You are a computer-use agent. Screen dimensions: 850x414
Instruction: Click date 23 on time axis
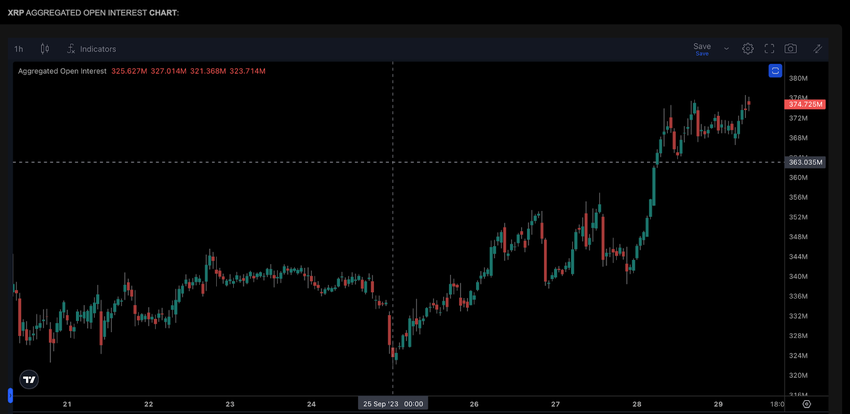click(230, 404)
